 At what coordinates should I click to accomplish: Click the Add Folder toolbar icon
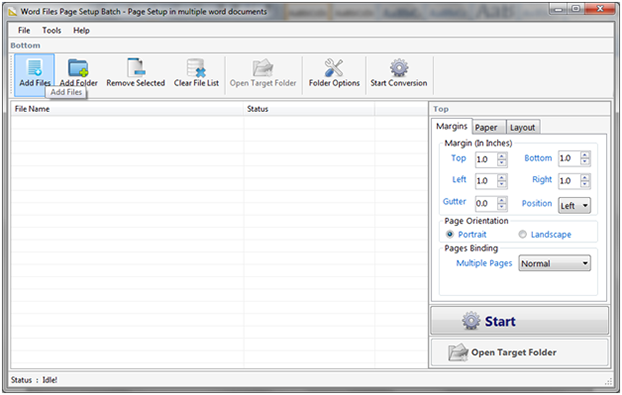point(78,67)
